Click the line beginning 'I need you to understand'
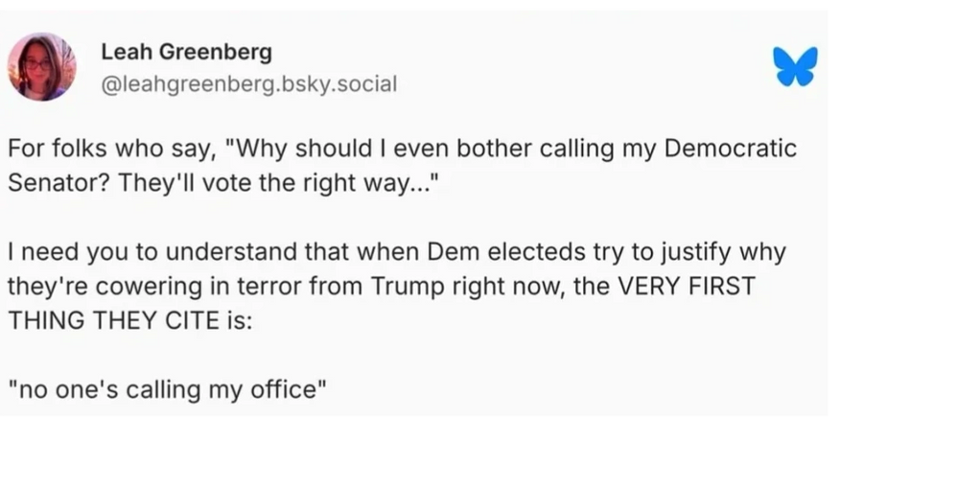The image size is (980, 490). click(x=396, y=252)
